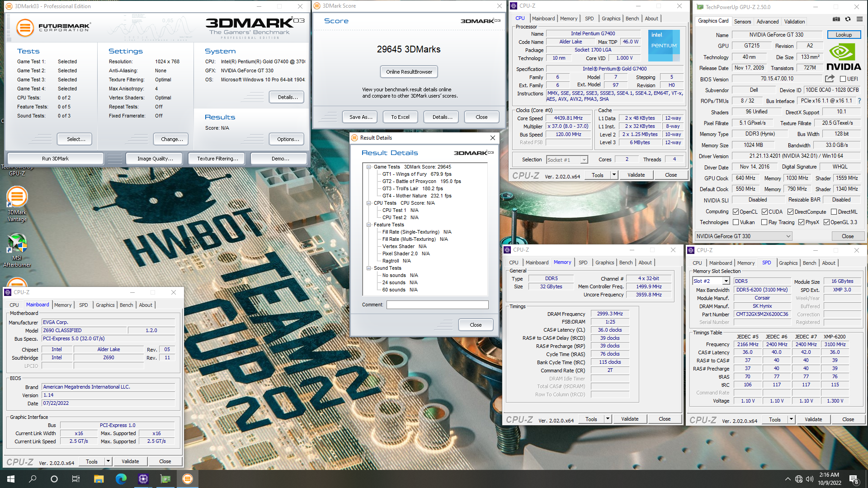Viewport: 868px width, 488px height.
Task: Click the To Excel button
Action: click(x=400, y=117)
